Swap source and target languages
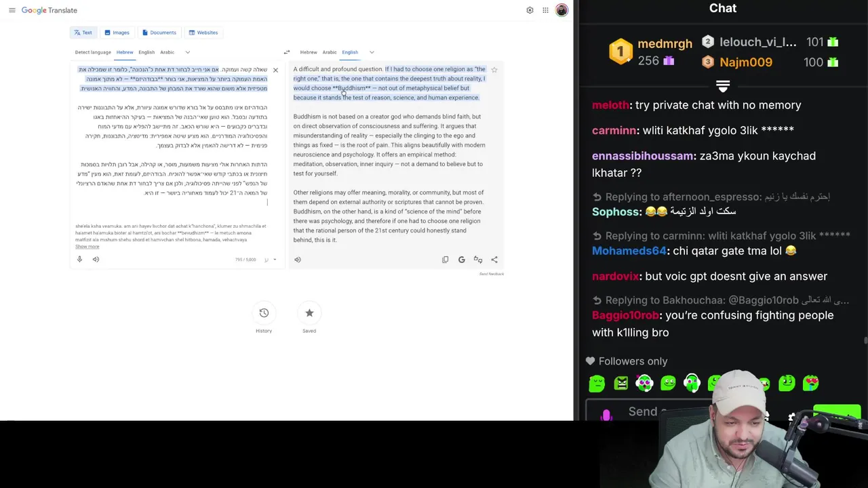 coord(286,52)
